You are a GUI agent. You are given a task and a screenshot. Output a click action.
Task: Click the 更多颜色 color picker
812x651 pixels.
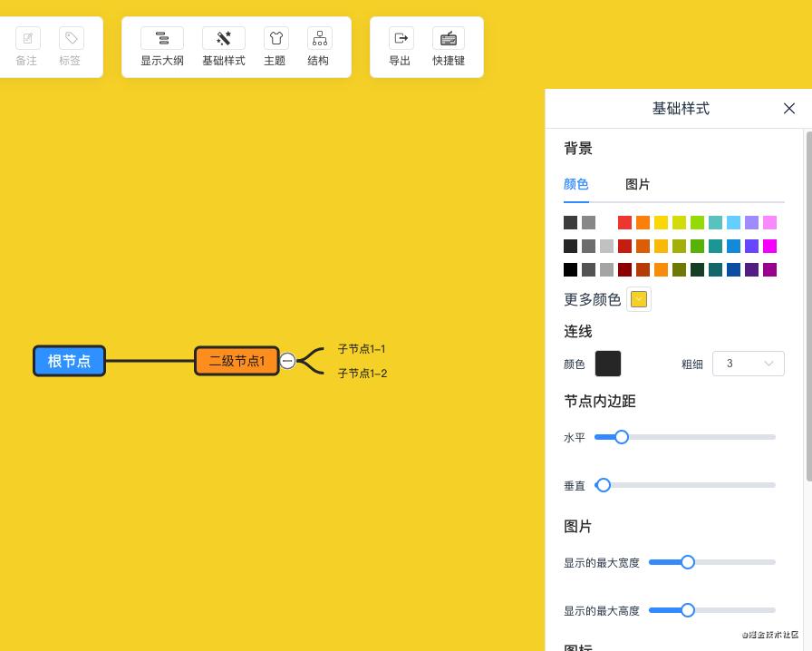click(639, 299)
